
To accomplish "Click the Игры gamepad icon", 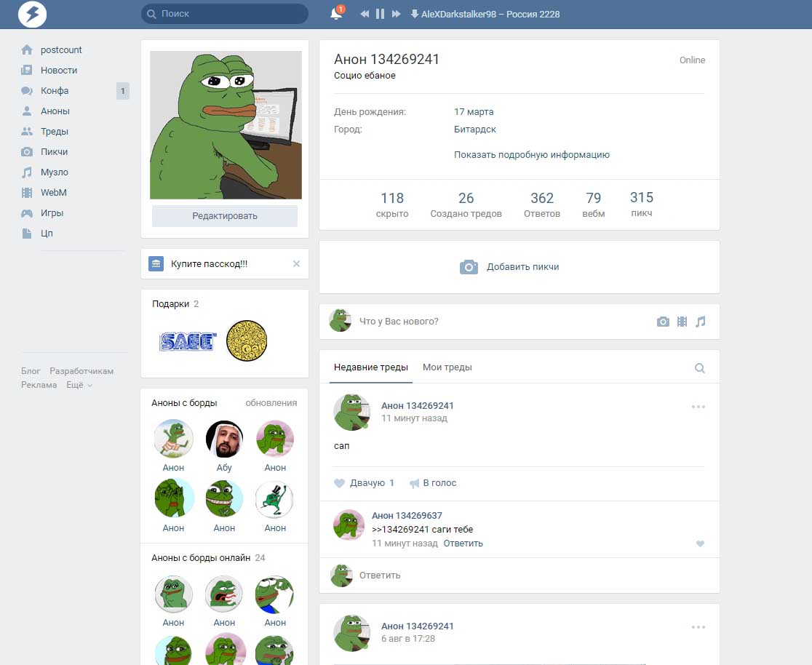I will (x=27, y=213).
